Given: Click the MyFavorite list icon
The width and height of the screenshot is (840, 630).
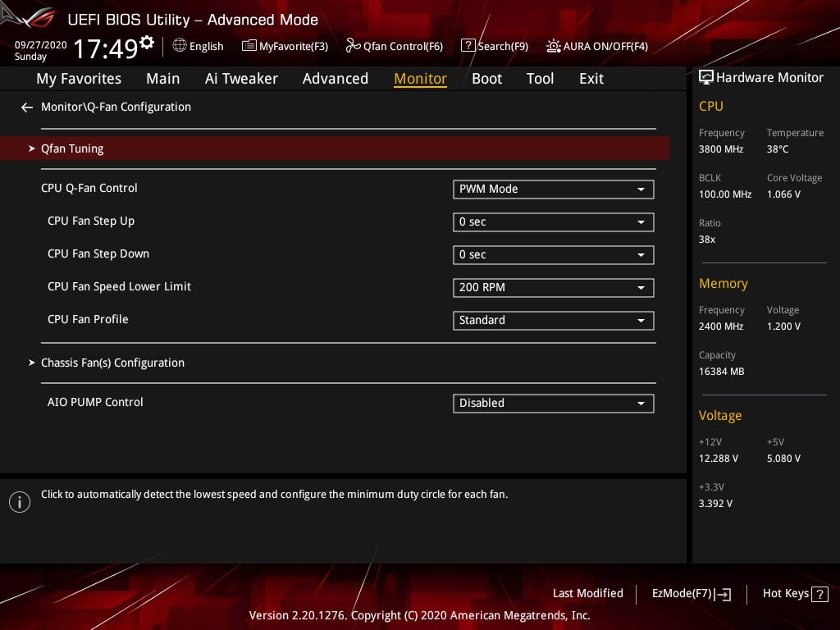Looking at the screenshot, I should [249, 46].
